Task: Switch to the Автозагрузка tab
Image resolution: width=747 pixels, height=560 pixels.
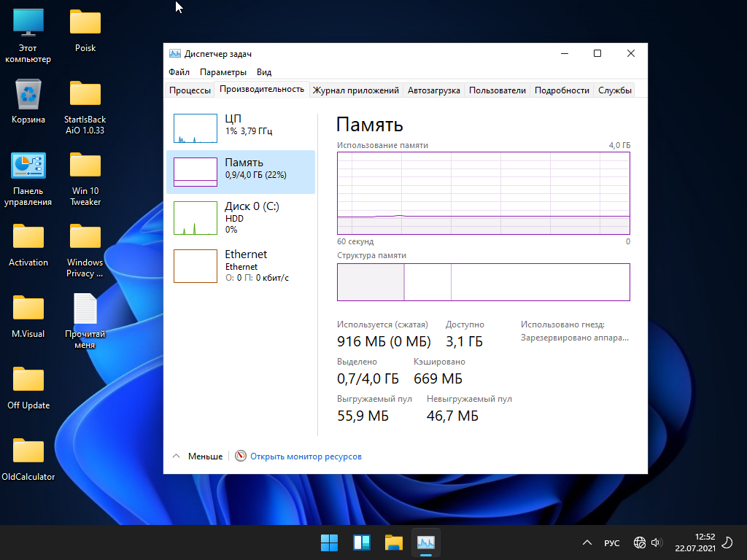Action: (433, 90)
